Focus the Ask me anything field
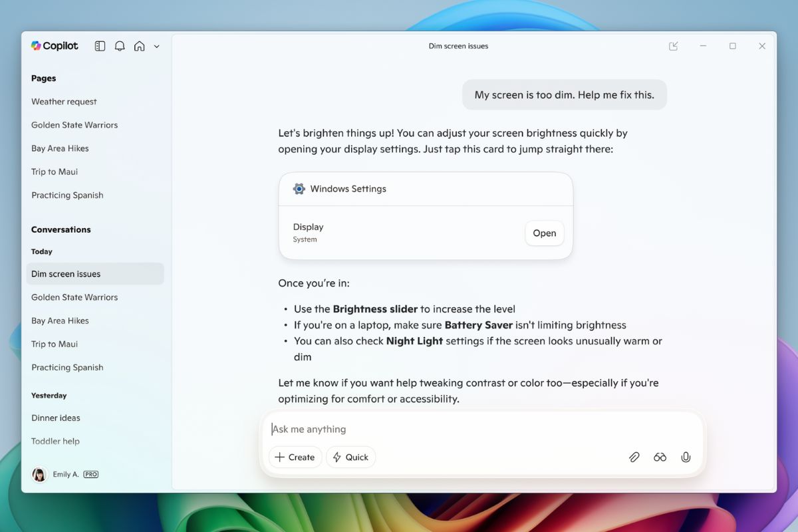The width and height of the screenshot is (798, 532). 482,429
